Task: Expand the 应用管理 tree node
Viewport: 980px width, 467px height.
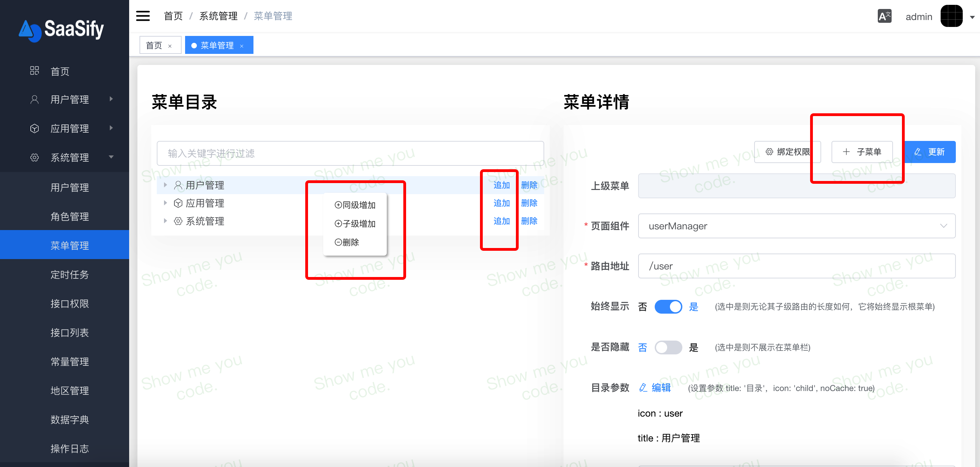Action: [x=165, y=202]
